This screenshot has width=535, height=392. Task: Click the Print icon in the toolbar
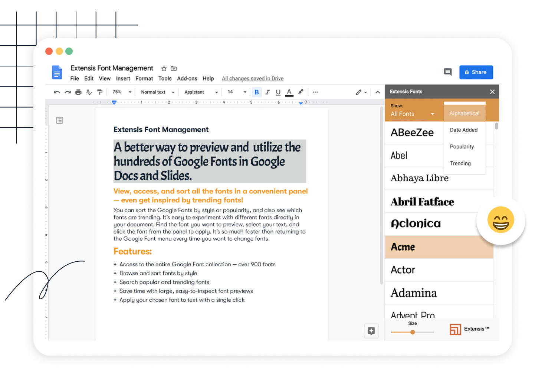coord(78,92)
